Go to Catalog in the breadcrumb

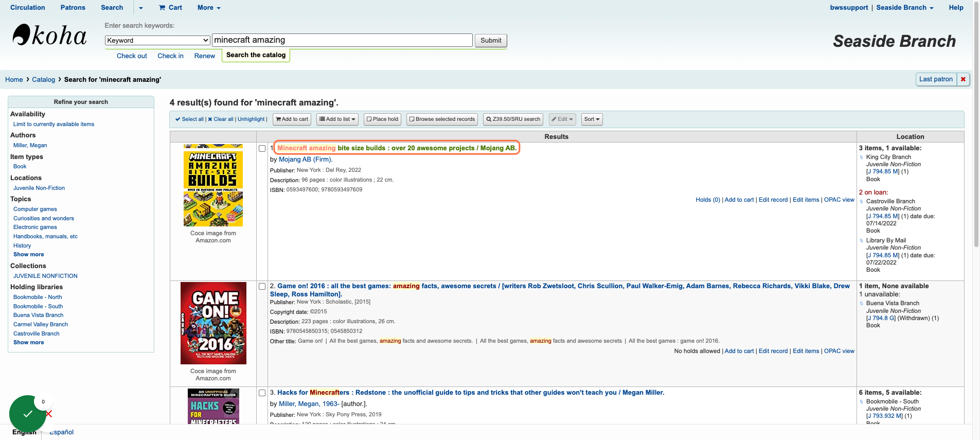pyautogui.click(x=43, y=80)
